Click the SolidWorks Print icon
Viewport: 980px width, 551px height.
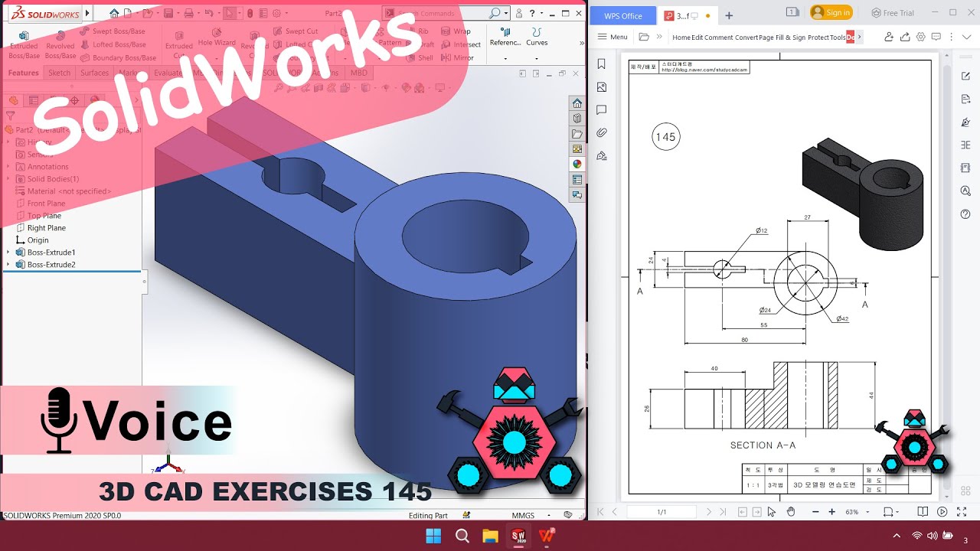191,13
